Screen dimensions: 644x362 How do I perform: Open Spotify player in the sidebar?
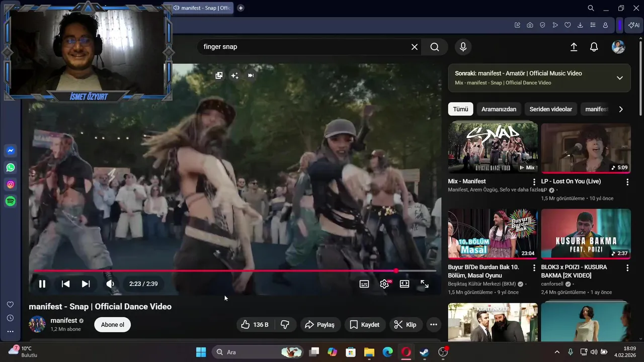click(11, 201)
